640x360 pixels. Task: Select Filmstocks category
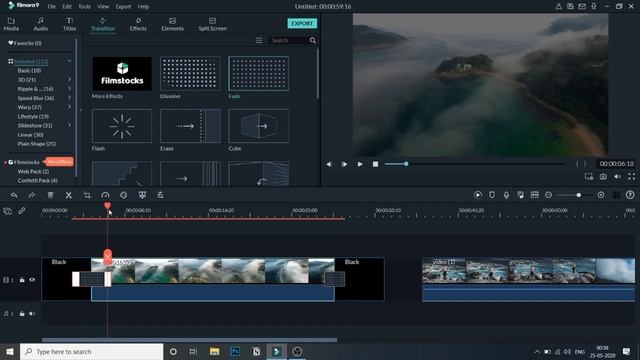(27, 162)
